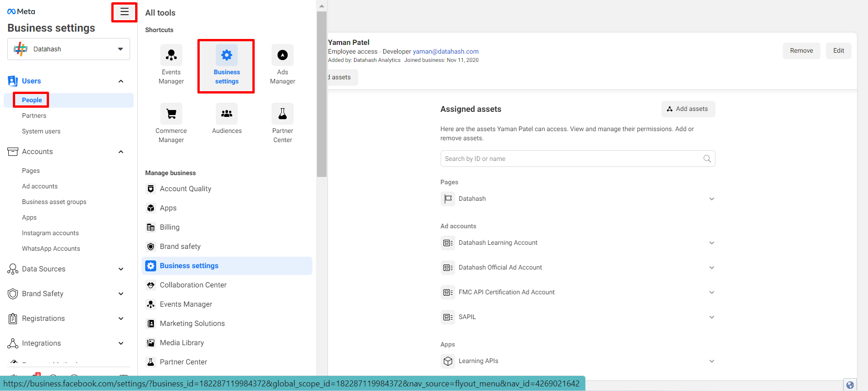
Task: Click the Edit button
Action: [839, 51]
